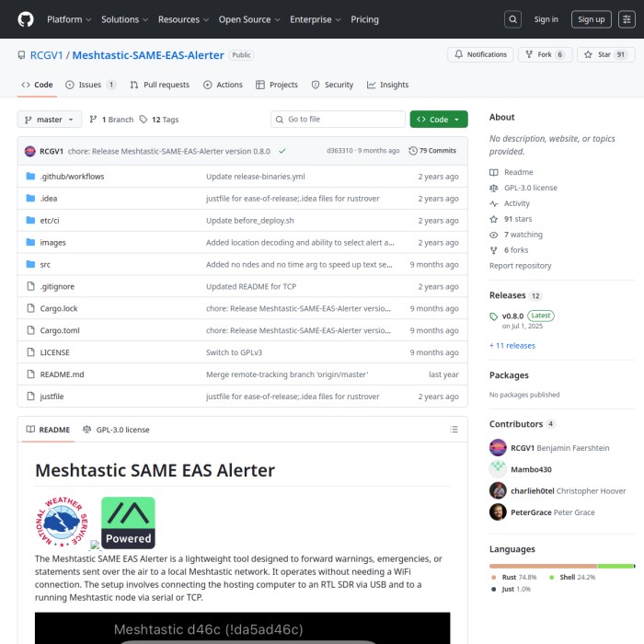This screenshot has height=644, width=644.
Task: Open the + 11 releases link
Action: [512, 346]
